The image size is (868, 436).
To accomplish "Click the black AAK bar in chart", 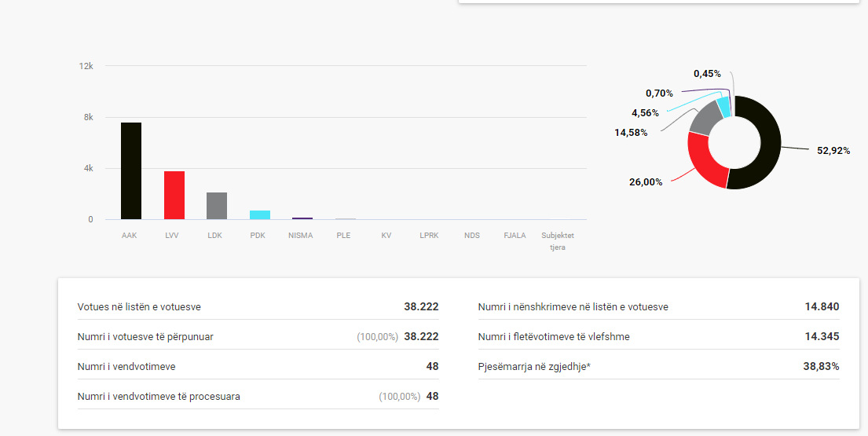I will tap(130, 171).
